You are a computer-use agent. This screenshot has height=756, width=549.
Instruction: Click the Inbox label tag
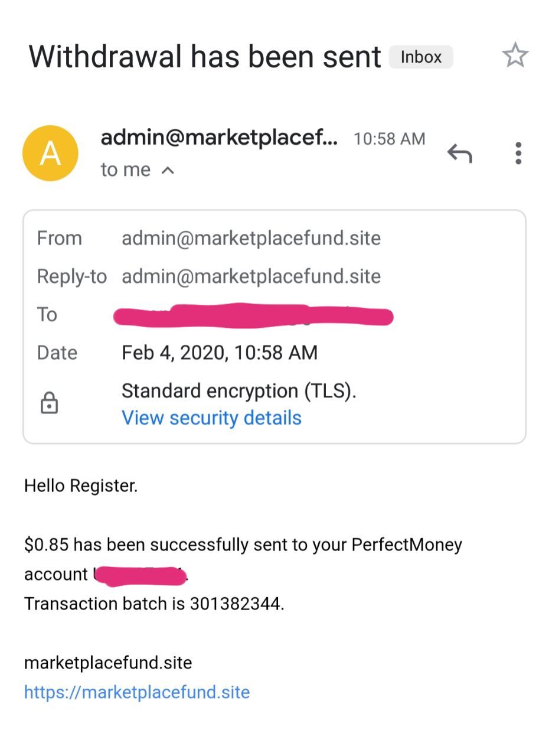pyautogui.click(x=421, y=57)
